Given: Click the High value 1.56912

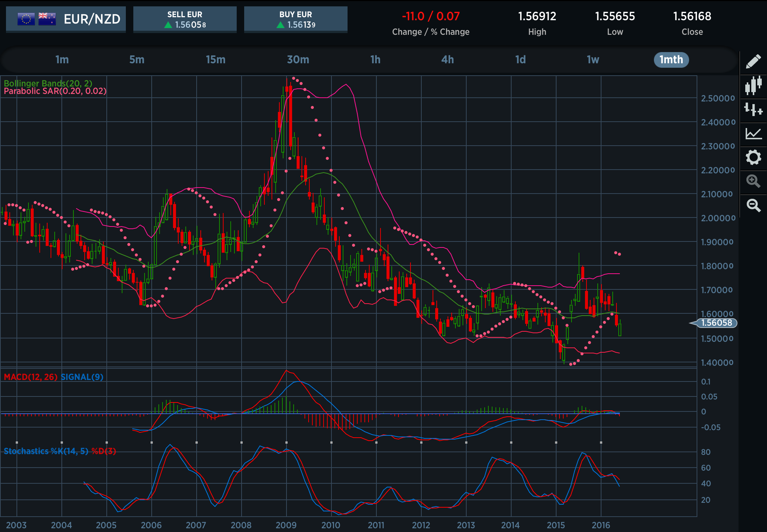Looking at the screenshot, I should pyautogui.click(x=537, y=16).
